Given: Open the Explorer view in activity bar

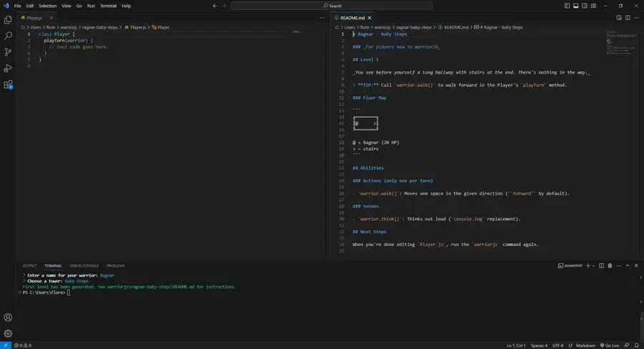Looking at the screenshot, I should (x=8, y=19).
